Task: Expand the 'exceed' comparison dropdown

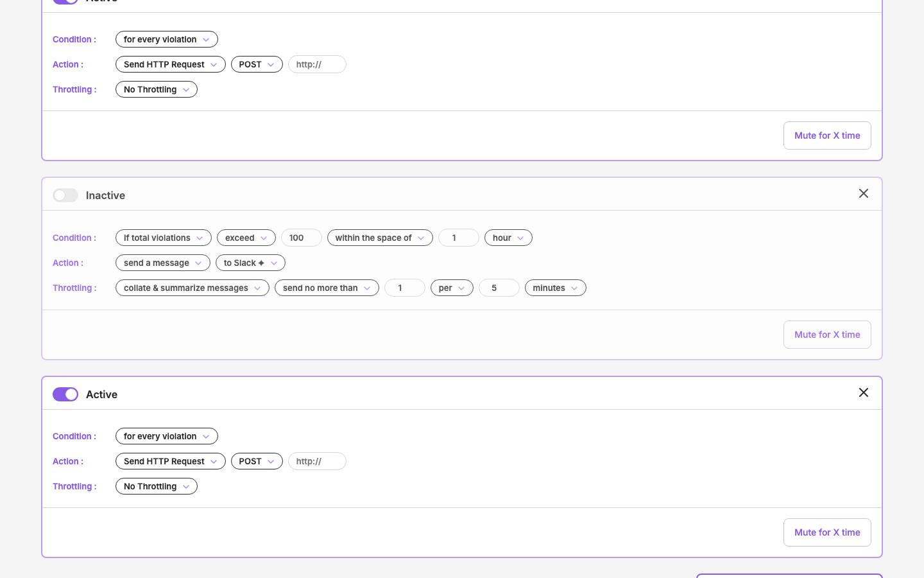Action: (x=246, y=238)
